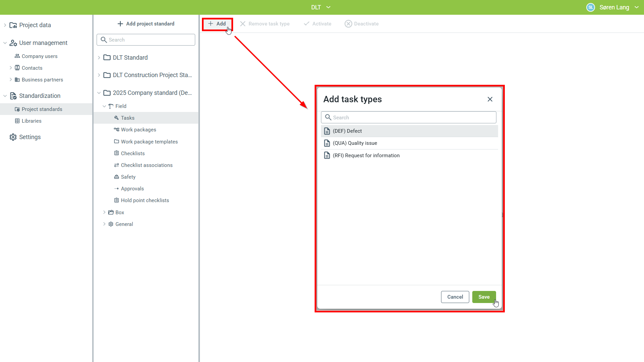Expand the Box tree node
The height and width of the screenshot is (362, 644).
(104, 213)
